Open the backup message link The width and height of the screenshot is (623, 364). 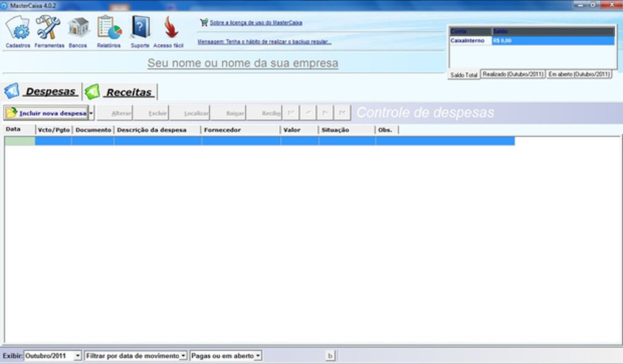pyautogui.click(x=264, y=42)
